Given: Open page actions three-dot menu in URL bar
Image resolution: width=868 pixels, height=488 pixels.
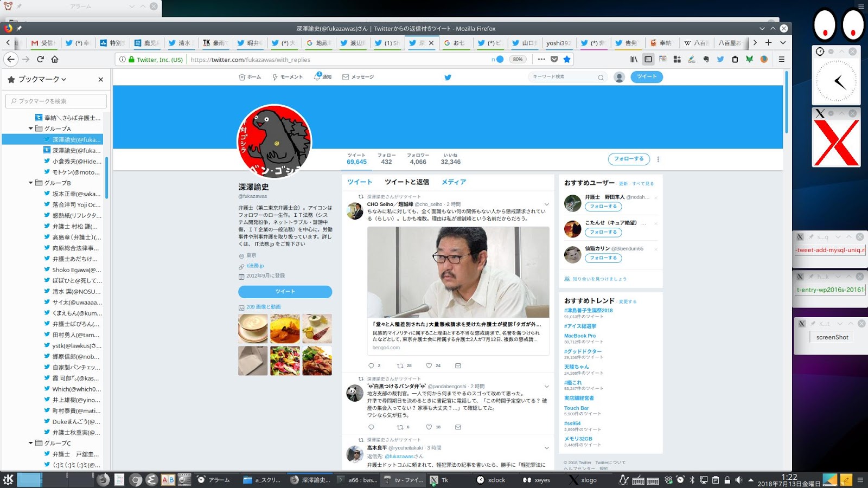Looking at the screenshot, I should click(x=541, y=59).
